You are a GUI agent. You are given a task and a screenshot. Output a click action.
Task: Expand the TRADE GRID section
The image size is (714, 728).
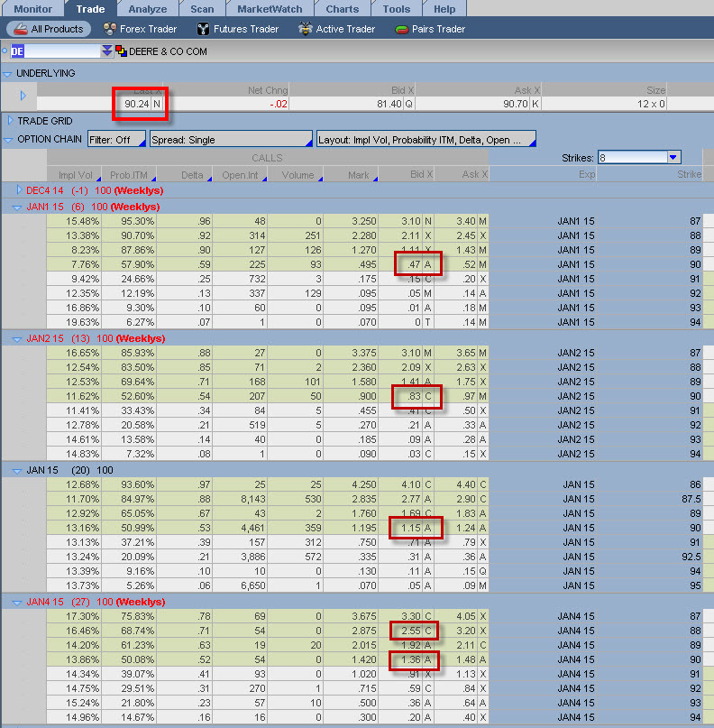(11, 121)
